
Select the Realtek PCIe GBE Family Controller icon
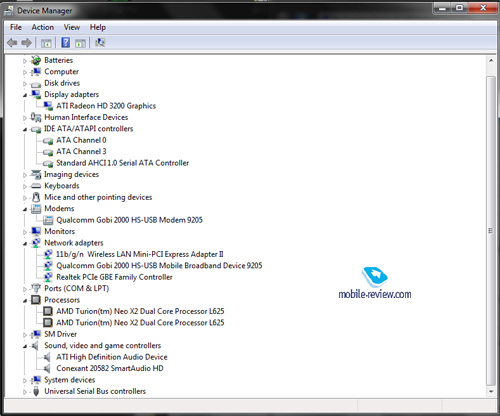(48, 277)
